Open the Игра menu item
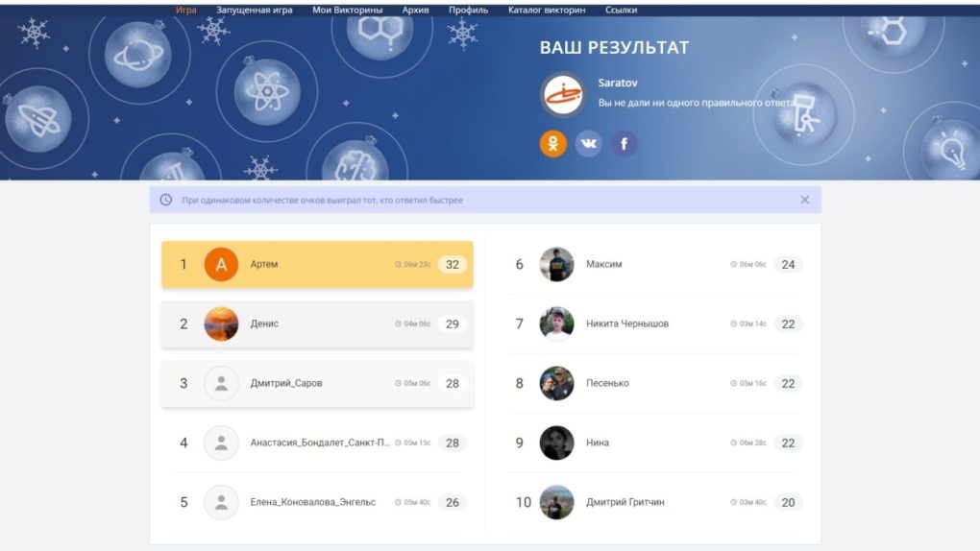 [186, 10]
